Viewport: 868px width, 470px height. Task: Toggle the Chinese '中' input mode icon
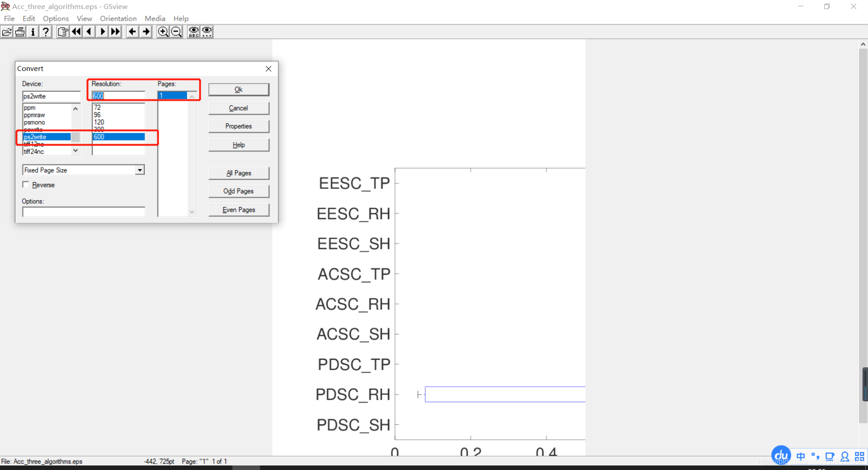(801, 456)
